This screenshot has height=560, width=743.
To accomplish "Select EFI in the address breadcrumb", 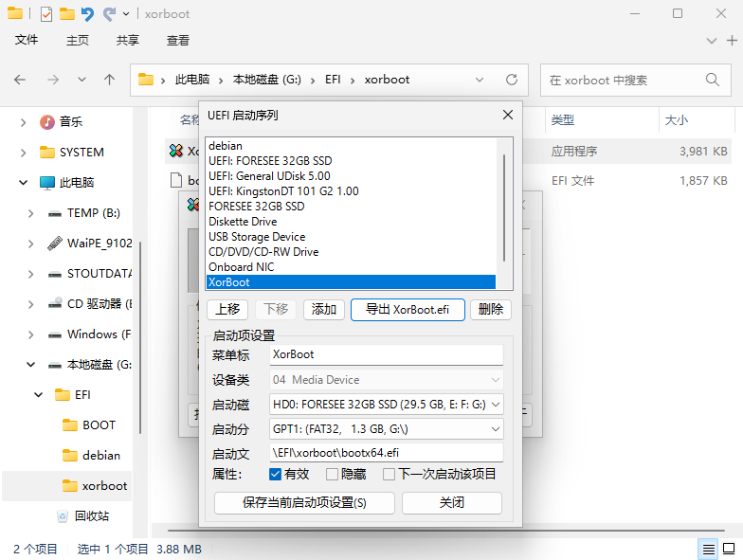I will click(333, 80).
